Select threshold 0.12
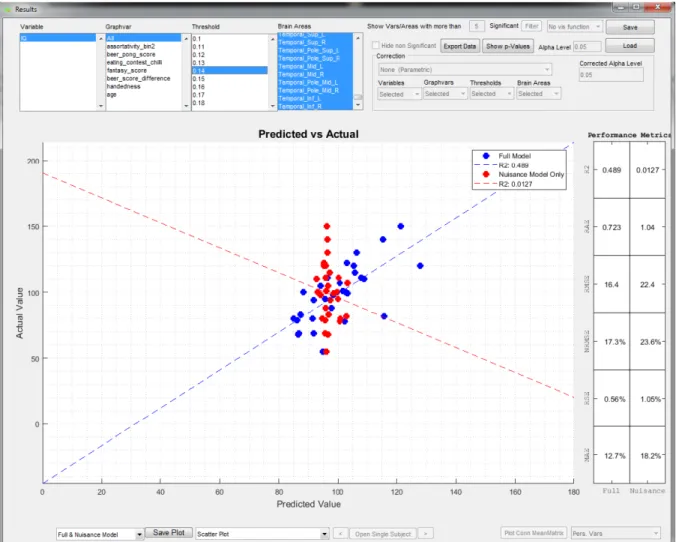Image resolution: width=676 pixels, height=542 pixels. (x=230, y=55)
